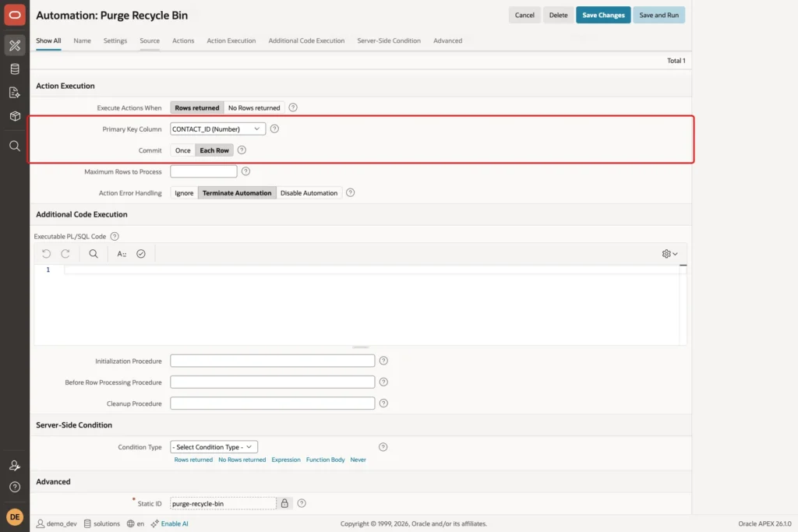Cancel editing the automation
This screenshot has width=798, height=532.
[524, 16]
